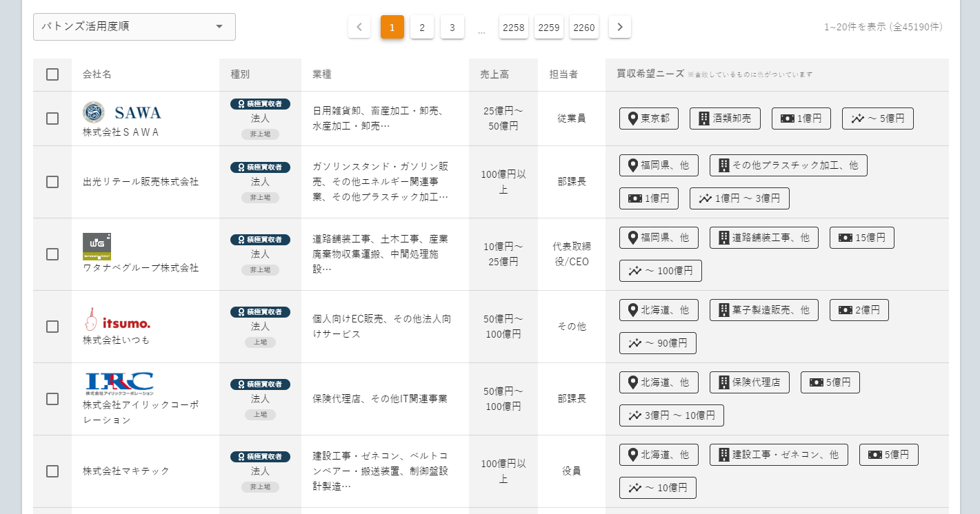Check the box for 株式会社マキテック
Image resolution: width=980 pixels, height=514 pixels.
(x=52, y=471)
